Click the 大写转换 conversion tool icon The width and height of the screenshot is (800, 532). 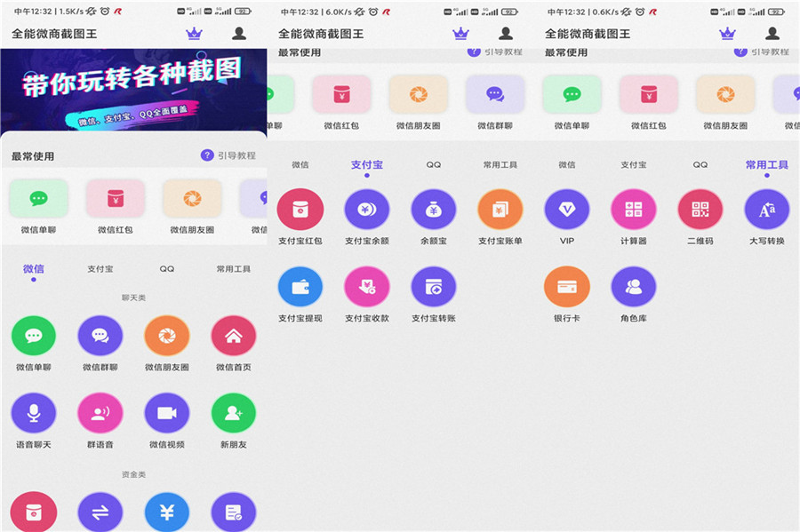coord(766,209)
